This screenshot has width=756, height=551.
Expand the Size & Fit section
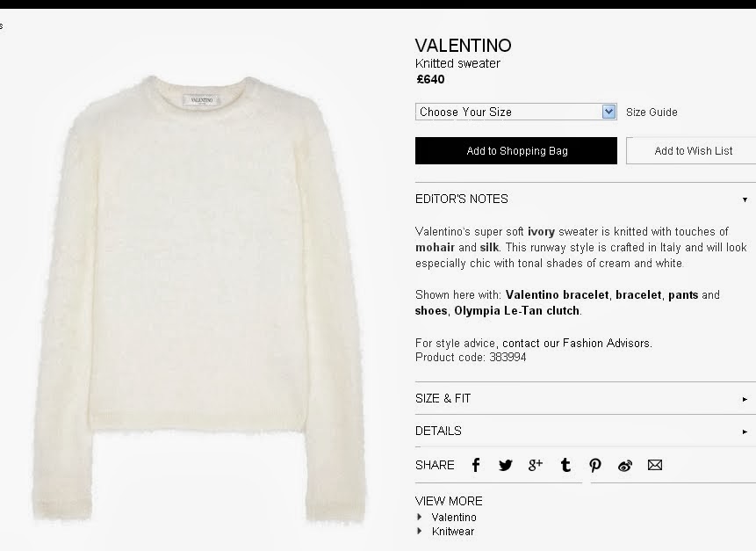coord(582,399)
